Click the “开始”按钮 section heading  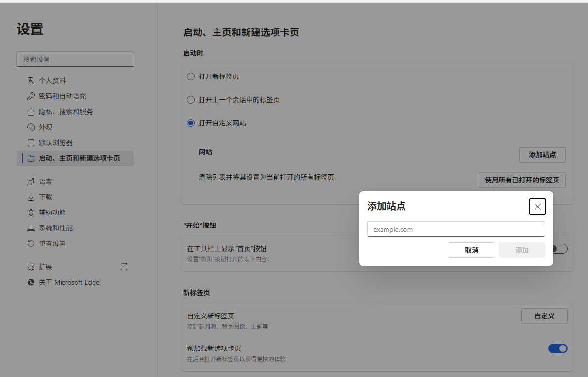200,226
